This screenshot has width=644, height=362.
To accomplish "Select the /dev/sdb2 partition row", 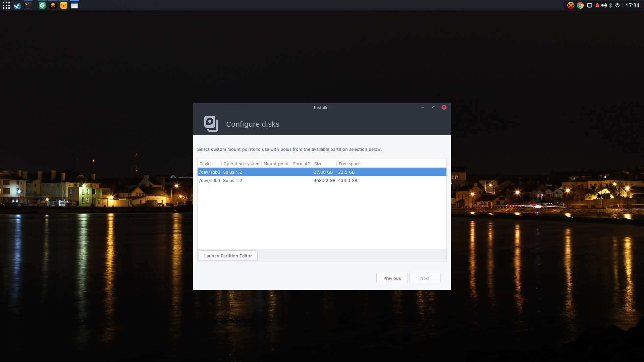I will tap(322, 172).
